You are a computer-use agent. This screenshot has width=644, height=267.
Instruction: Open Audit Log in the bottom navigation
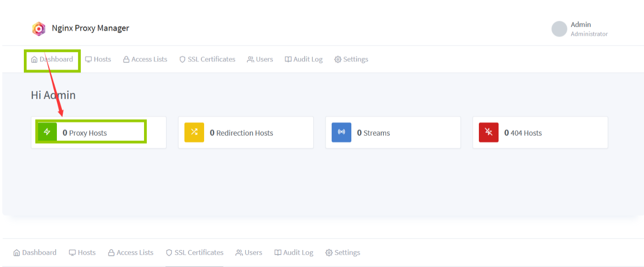tap(294, 253)
